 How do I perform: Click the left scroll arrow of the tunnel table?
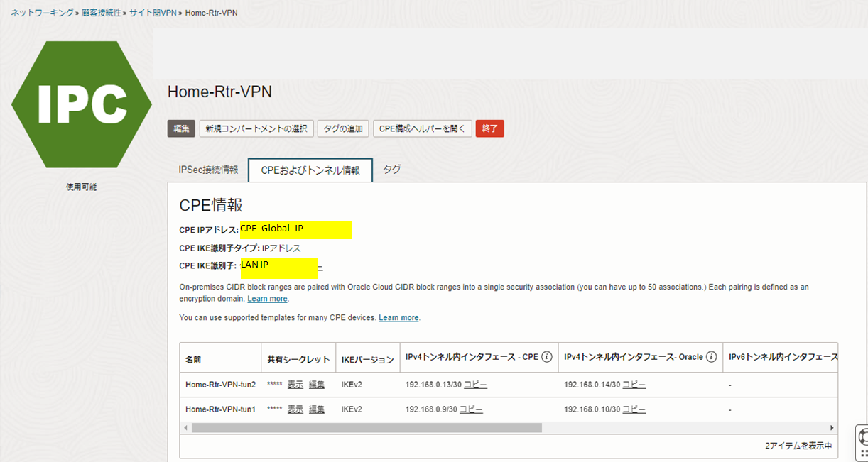(185, 427)
